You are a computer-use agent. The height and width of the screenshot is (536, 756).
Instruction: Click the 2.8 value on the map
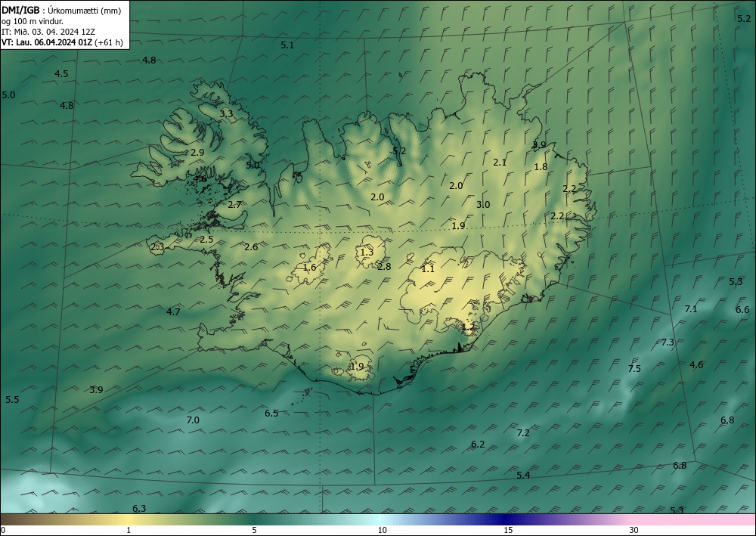[384, 266]
